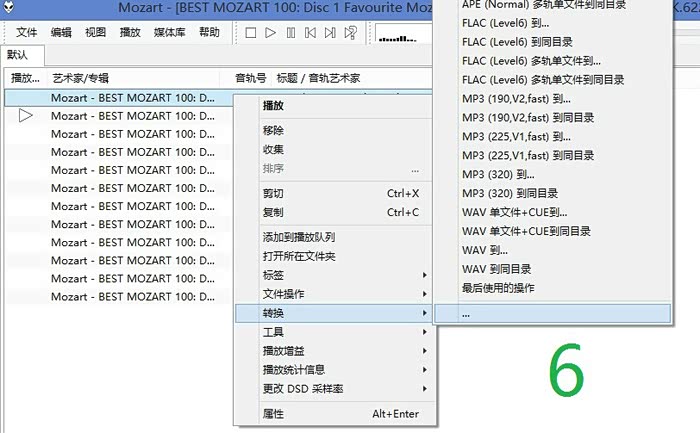The height and width of the screenshot is (433, 700).
Task: Select FLAC (Level6) 多轨单文件到... preset
Action: pyautogui.click(x=553, y=61)
